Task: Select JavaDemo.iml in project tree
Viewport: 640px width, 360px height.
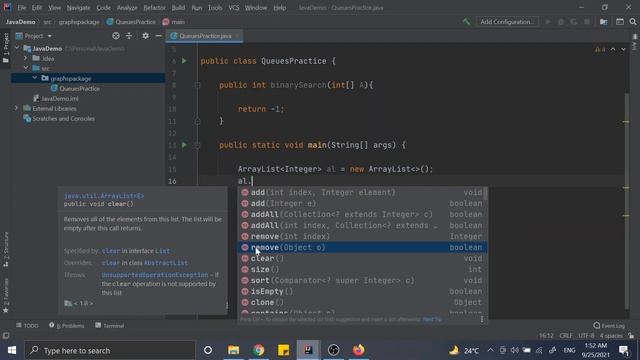Action: coord(60,98)
